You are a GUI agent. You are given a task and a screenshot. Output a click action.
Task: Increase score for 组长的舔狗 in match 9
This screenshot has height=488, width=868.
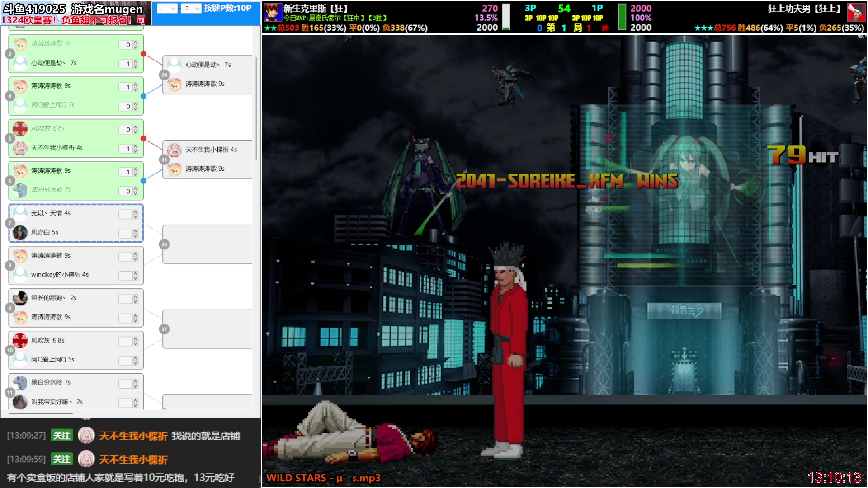(135, 297)
